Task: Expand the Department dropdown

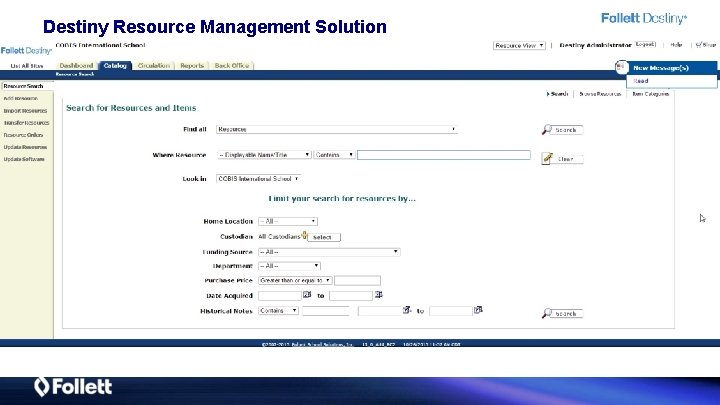Action: [289, 266]
